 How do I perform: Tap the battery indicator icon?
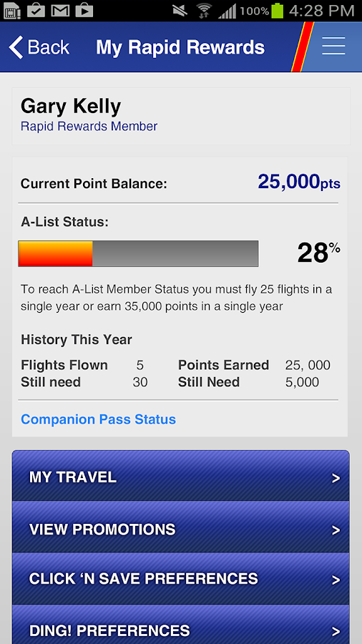pos(278,11)
